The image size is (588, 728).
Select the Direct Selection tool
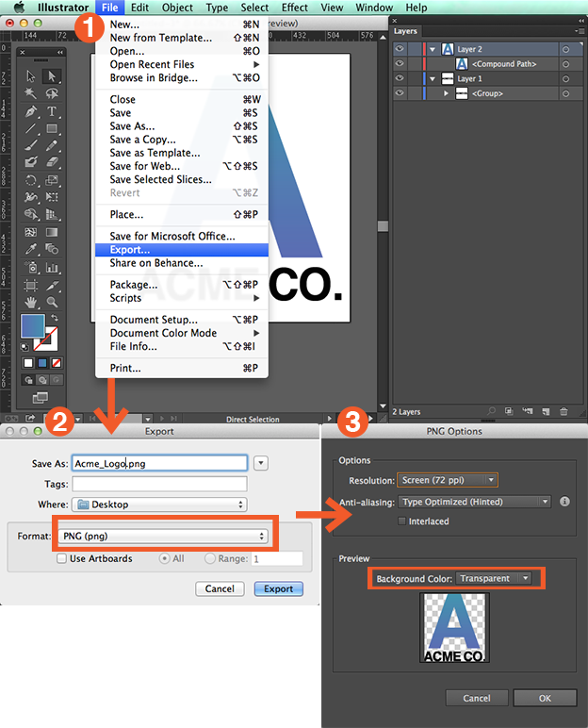(x=52, y=76)
